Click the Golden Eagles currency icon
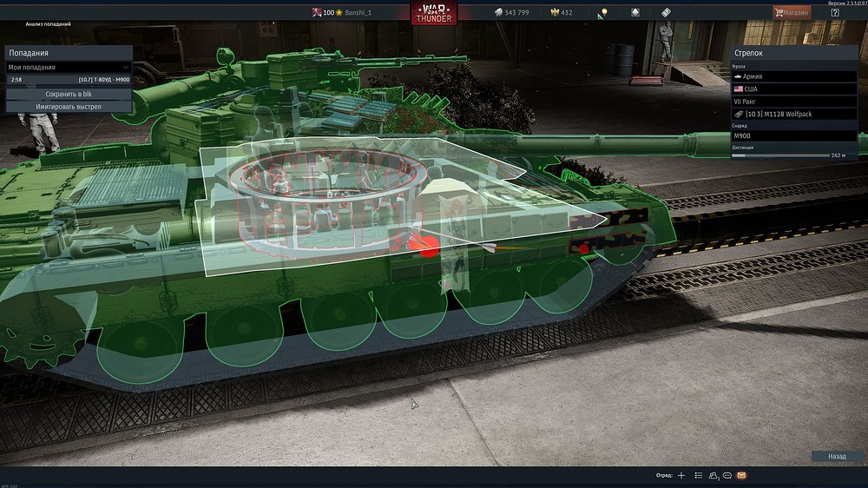The width and height of the screenshot is (868, 488). pos(553,13)
